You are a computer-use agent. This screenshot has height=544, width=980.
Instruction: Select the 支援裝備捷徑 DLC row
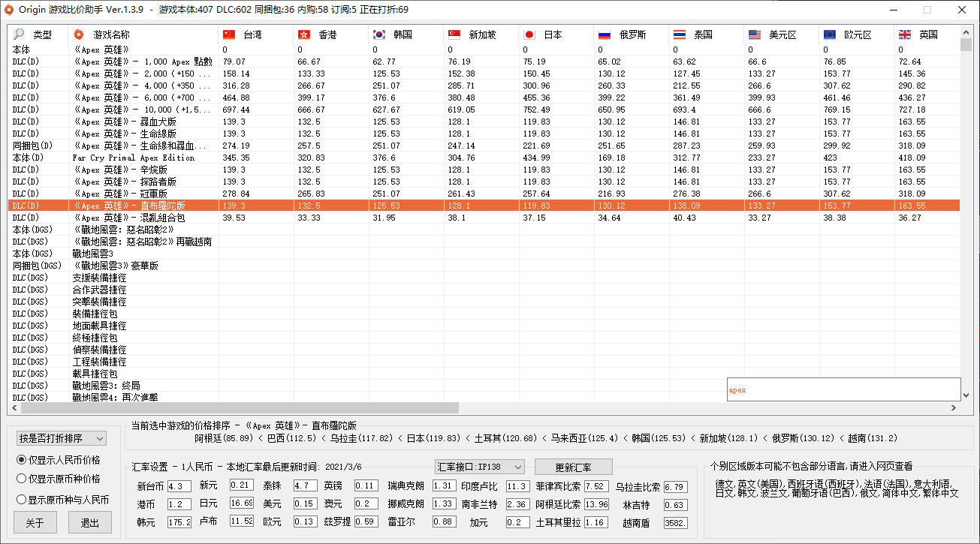(x=484, y=278)
